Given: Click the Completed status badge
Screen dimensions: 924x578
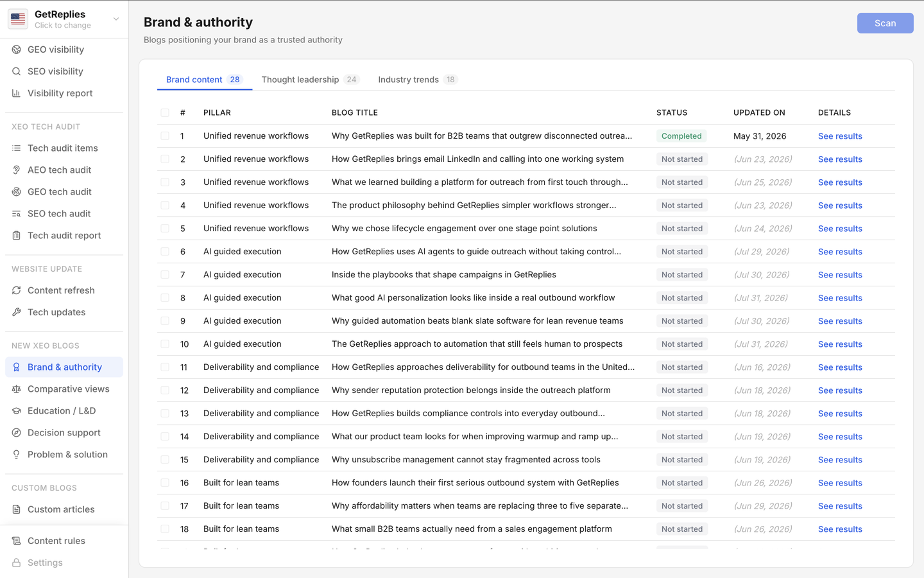Looking at the screenshot, I should click(x=681, y=136).
